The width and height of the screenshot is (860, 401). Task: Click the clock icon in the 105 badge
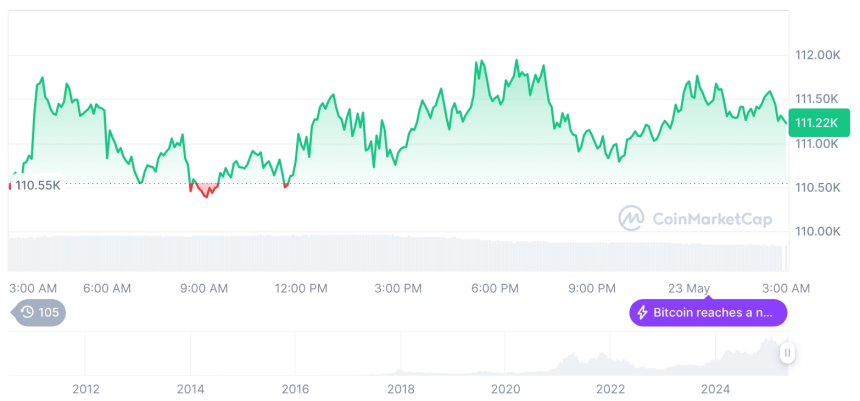pos(27,312)
